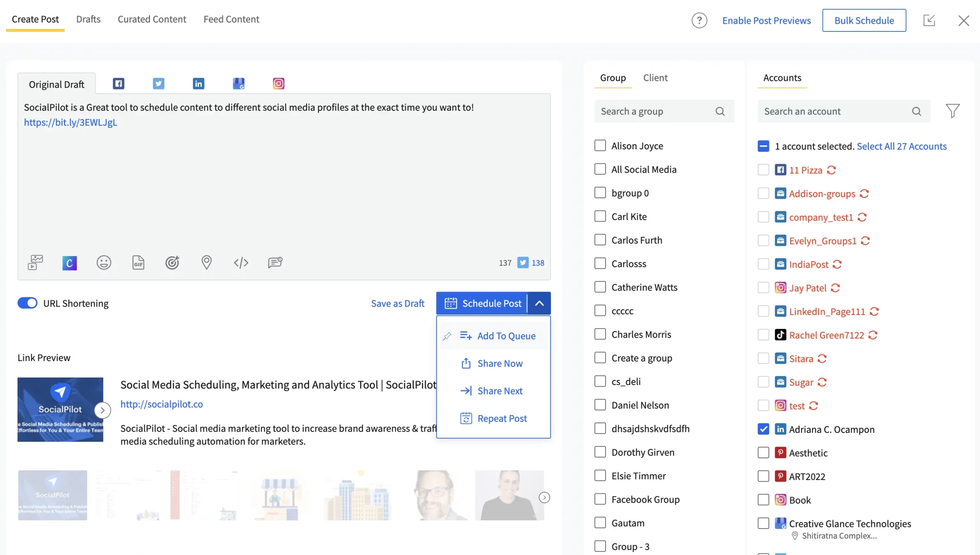980x555 pixels.
Task: Choose Repeat Post option
Action: coord(493,418)
